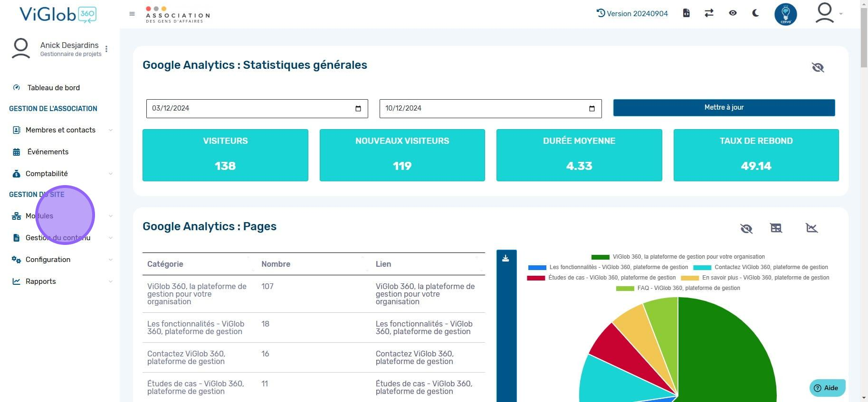Viewport: 868px width, 402px height.
Task: Click the page vertical scrollbar
Action: point(864,38)
